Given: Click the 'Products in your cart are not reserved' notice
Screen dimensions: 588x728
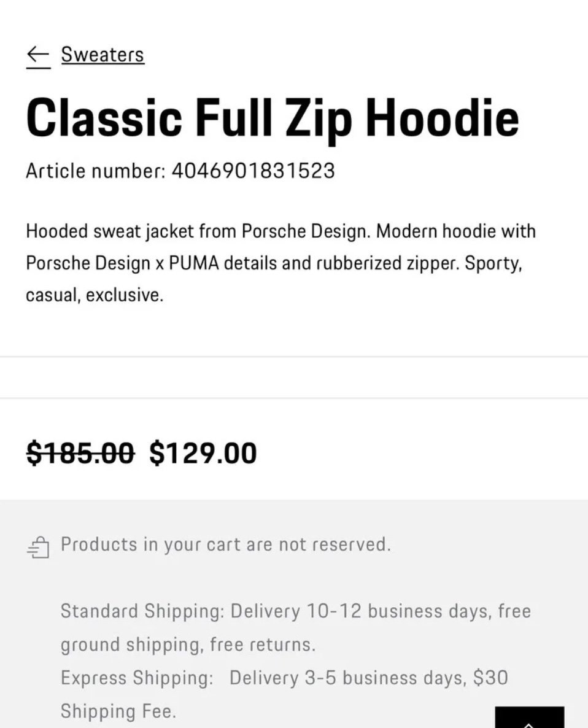Looking at the screenshot, I should click(226, 544).
